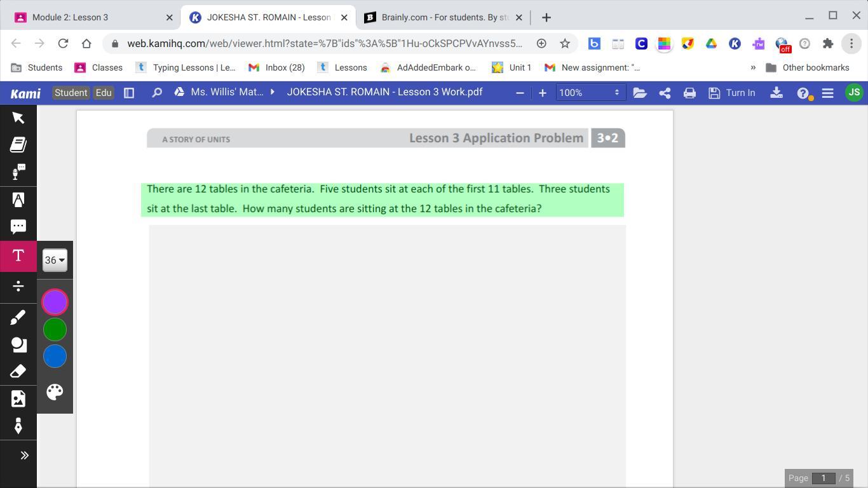Select the Kami arrow select tool
The width and height of the screenshot is (868, 488).
point(18,118)
